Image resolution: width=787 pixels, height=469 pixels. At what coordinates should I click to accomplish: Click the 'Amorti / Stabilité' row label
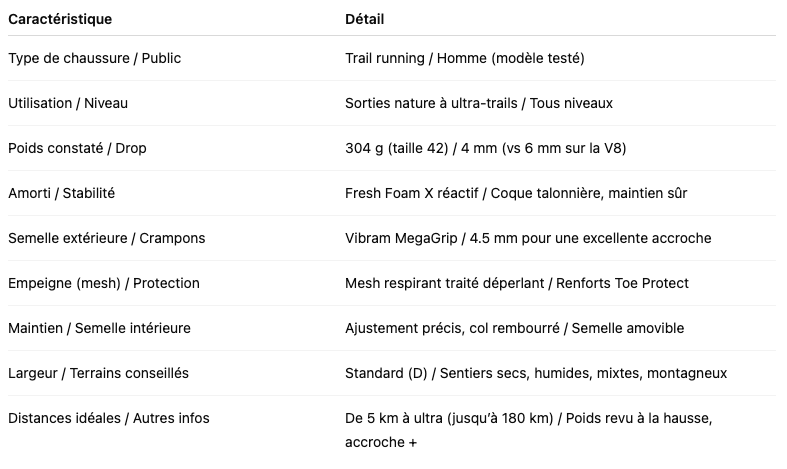[61, 193]
